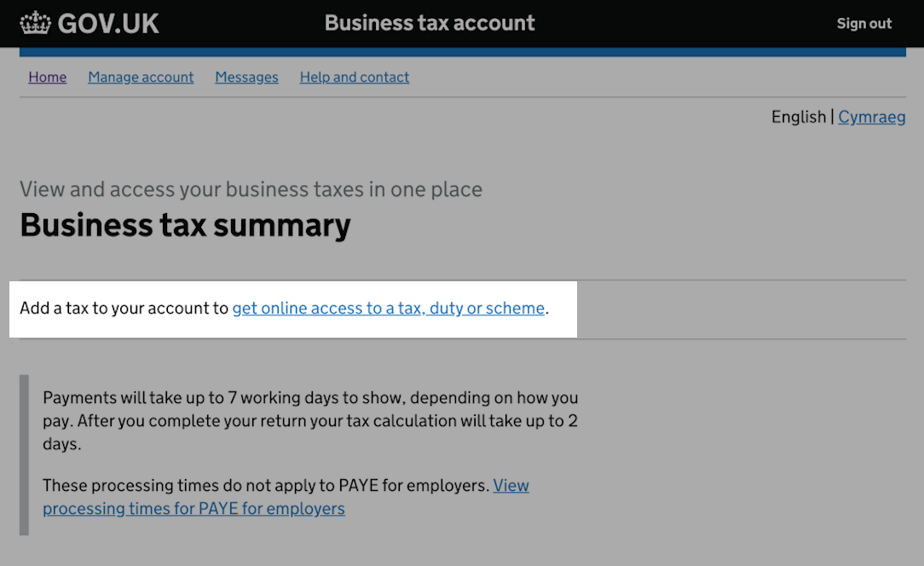Click the 'Add a tax to your account' text

click(x=124, y=309)
